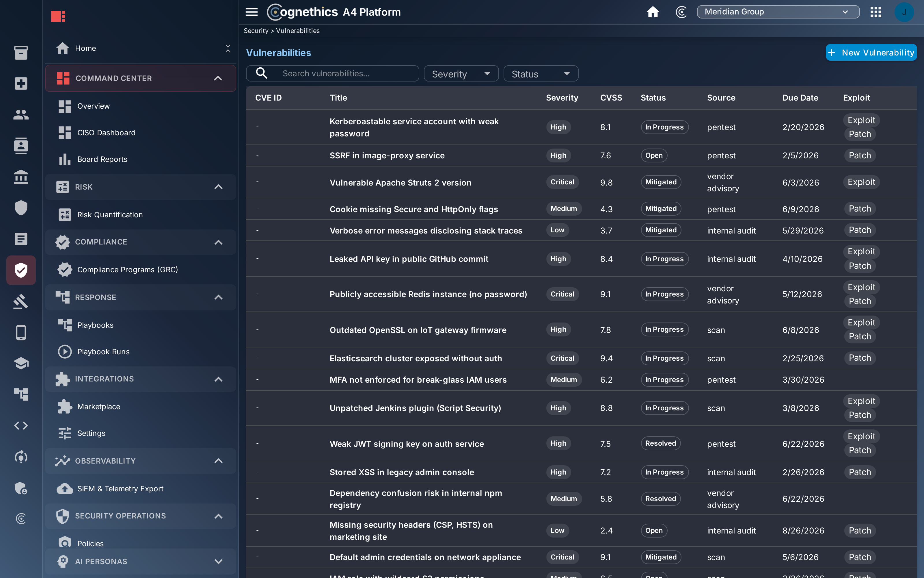Click the New Vulnerability button
The width and height of the screenshot is (924, 578).
tap(871, 52)
